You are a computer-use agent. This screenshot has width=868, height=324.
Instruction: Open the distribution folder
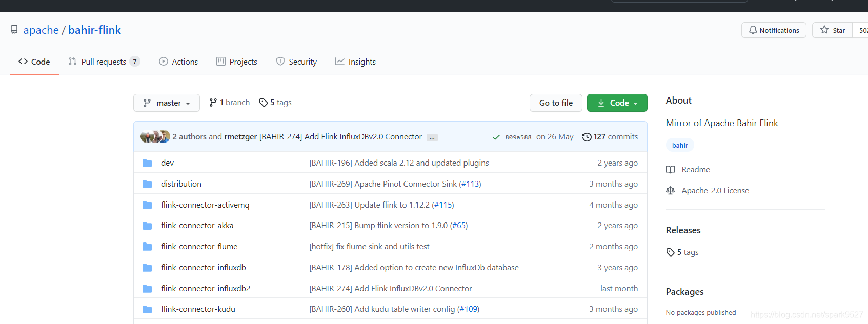click(181, 184)
